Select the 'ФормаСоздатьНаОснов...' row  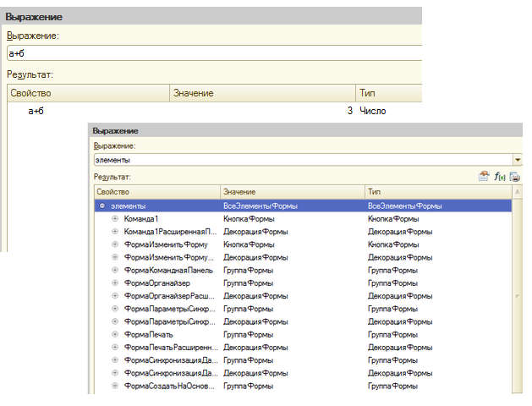coord(168,386)
